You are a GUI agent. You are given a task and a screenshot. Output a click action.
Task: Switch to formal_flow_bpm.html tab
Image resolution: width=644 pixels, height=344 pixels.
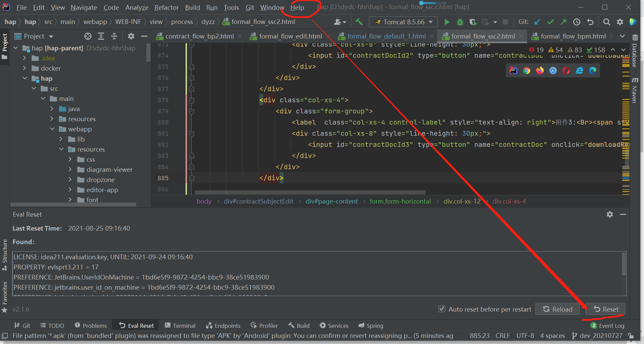point(573,36)
